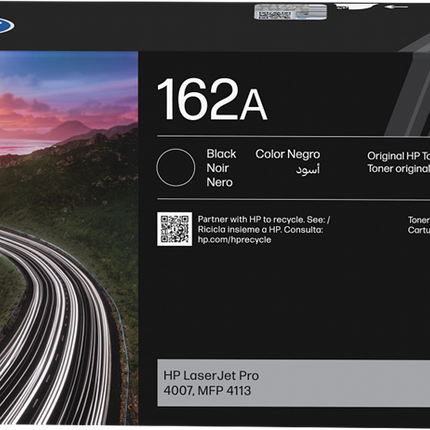Viewport: 430px width, 430px height.
Task: Click the QR code for HP recycling
Action: click(x=174, y=229)
